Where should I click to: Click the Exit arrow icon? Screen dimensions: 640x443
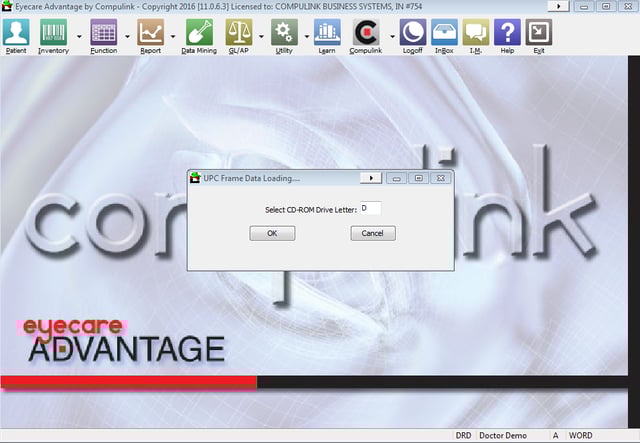click(539, 32)
